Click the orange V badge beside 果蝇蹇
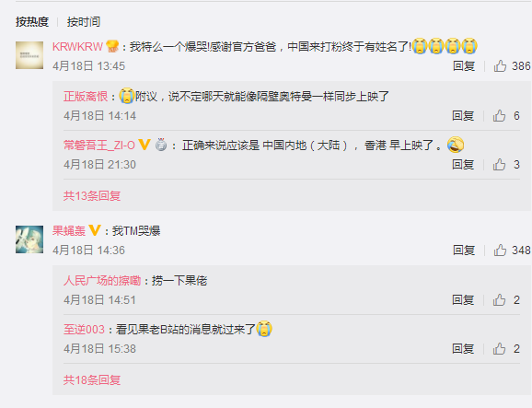Image resolution: width=532 pixels, height=408 pixels. pyautogui.click(x=95, y=230)
